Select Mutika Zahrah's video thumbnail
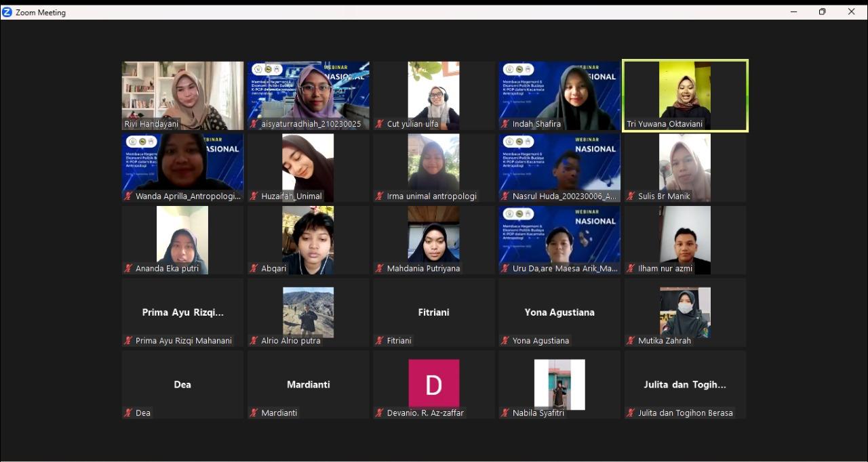Viewport: 868px width, 462px height. coord(684,312)
